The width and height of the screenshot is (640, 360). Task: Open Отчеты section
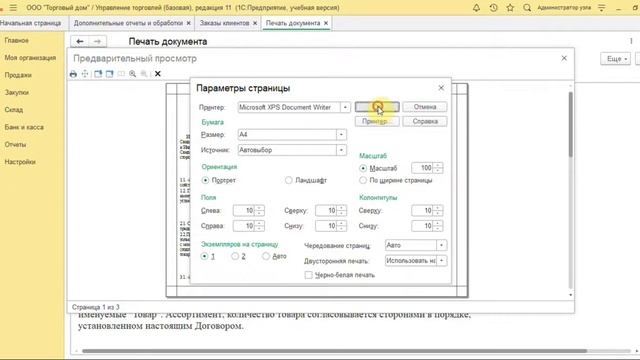[x=16, y=144]
